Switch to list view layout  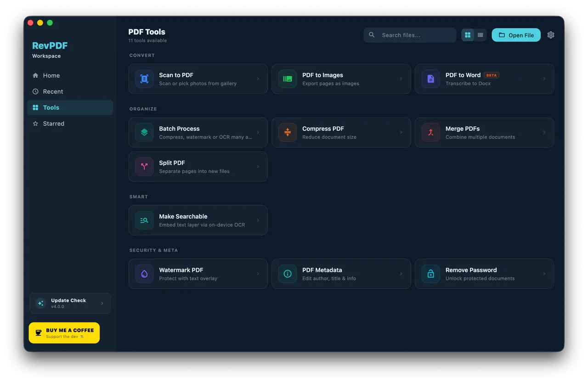pos(481,35)
